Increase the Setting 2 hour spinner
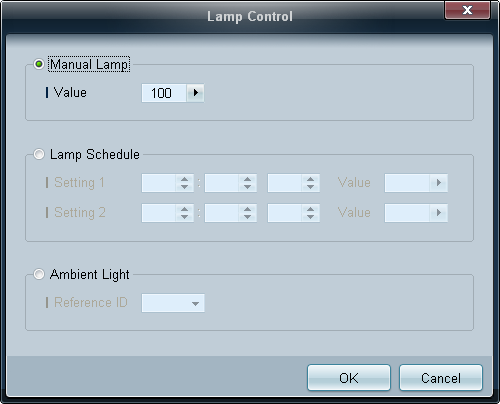Viewport: 500px width, 404px height. pos(184,209)
